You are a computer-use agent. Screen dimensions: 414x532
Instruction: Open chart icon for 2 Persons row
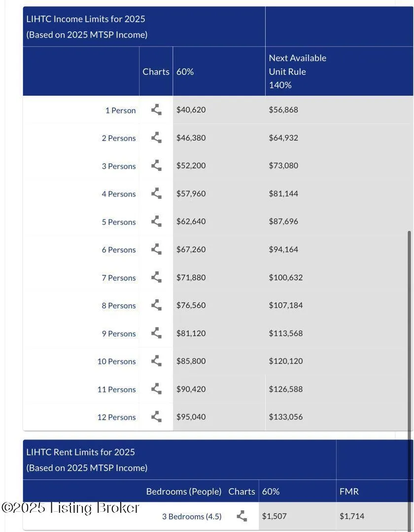tap(156, 138)
